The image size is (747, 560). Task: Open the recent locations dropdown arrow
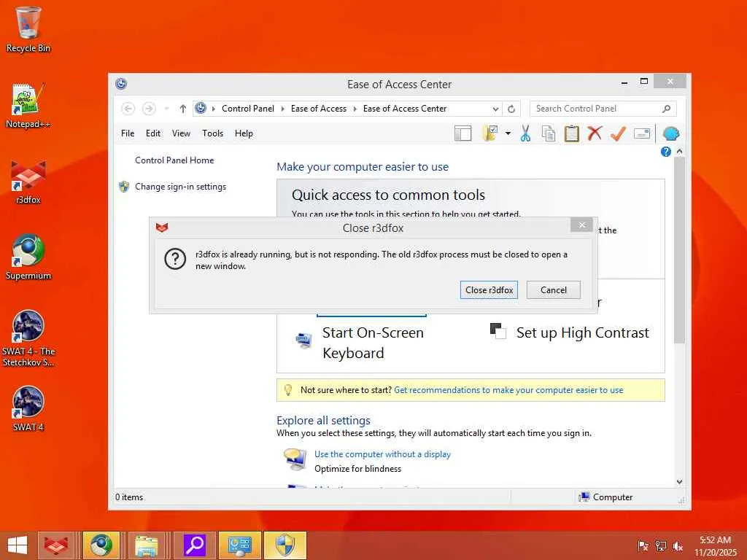pos(166,109)
